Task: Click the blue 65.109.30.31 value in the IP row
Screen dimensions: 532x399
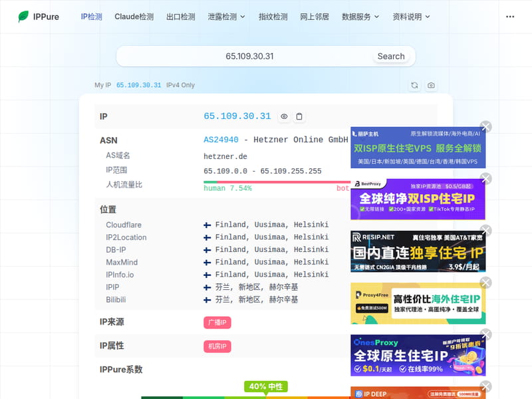Action: coord(237,116)
